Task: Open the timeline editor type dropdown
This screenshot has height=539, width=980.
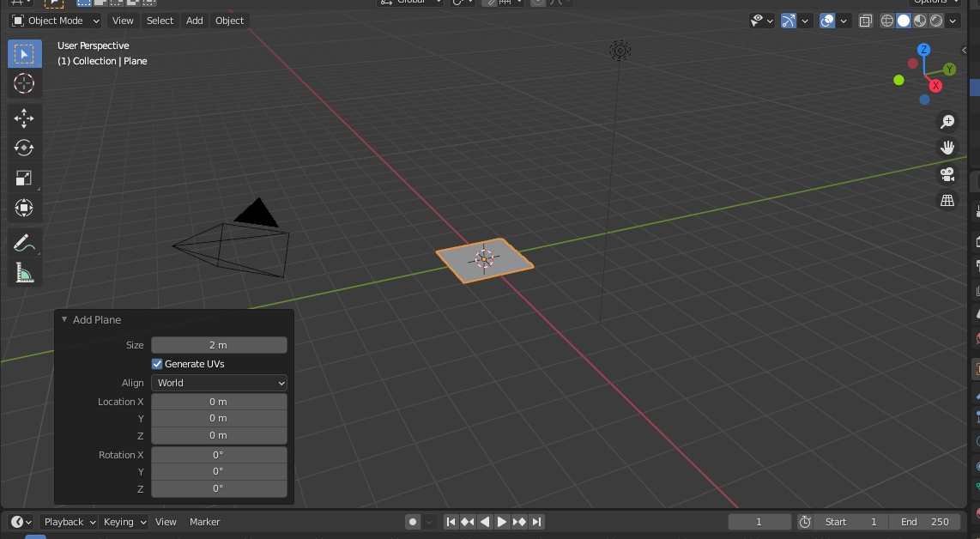Action: coord(21,522)
